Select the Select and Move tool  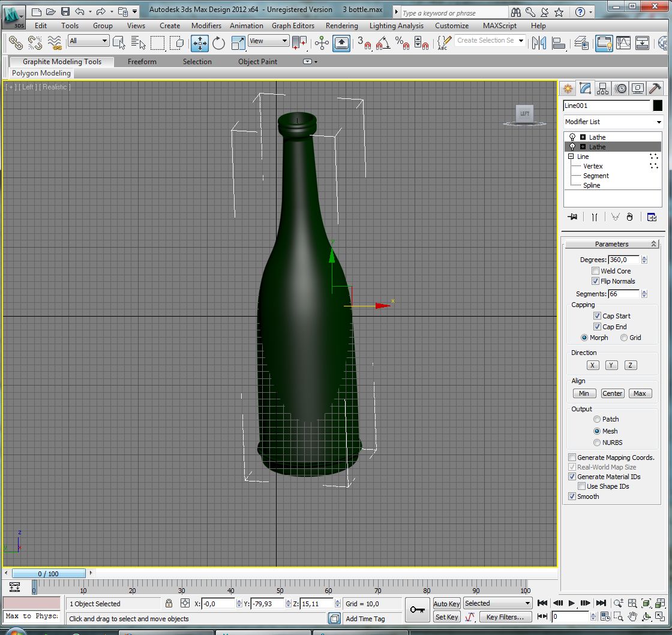tap(200, 43)
